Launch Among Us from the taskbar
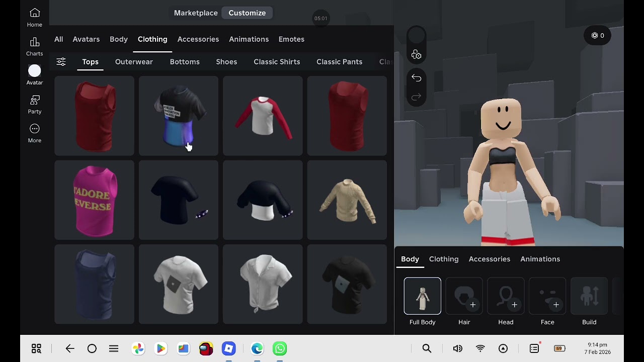This screenshot has height=362, width=644. [x=206, y=348]
